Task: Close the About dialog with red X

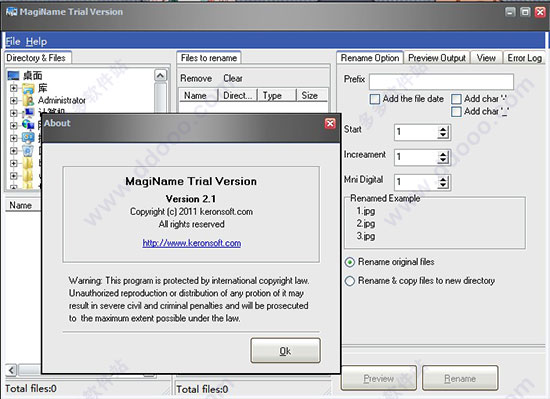Action: point(330,123)
